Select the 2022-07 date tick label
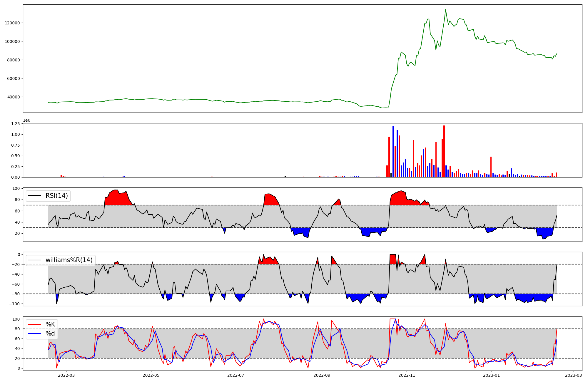The image size is (588, 382). [236, 375]
